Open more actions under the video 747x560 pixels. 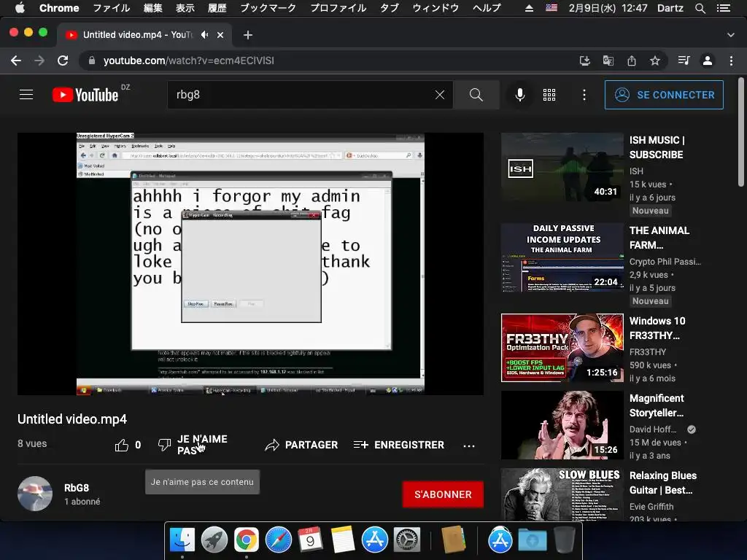469,446
